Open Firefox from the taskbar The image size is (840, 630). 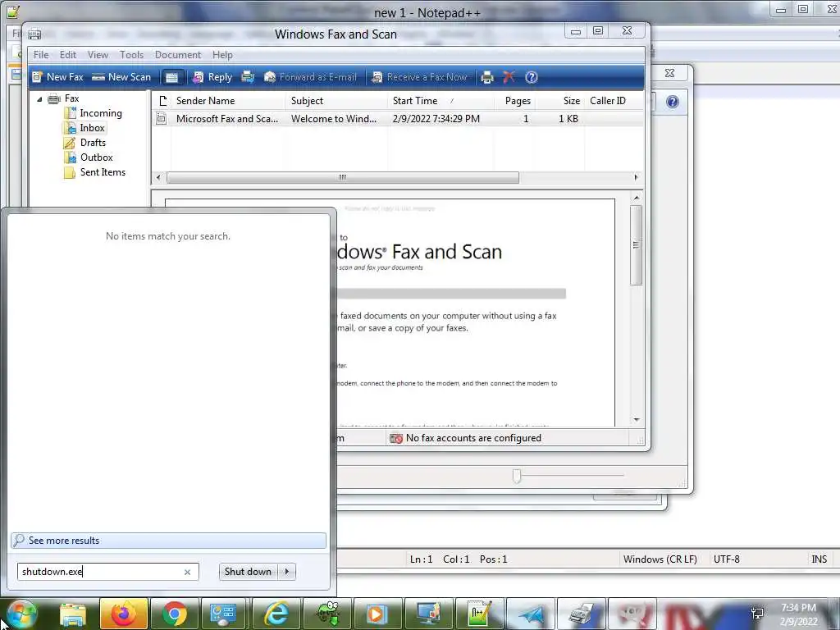[123, 614]
